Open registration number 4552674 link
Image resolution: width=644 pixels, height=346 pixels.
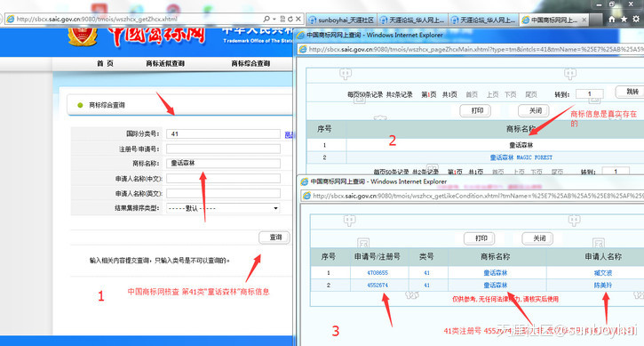(x=378, y=286)
